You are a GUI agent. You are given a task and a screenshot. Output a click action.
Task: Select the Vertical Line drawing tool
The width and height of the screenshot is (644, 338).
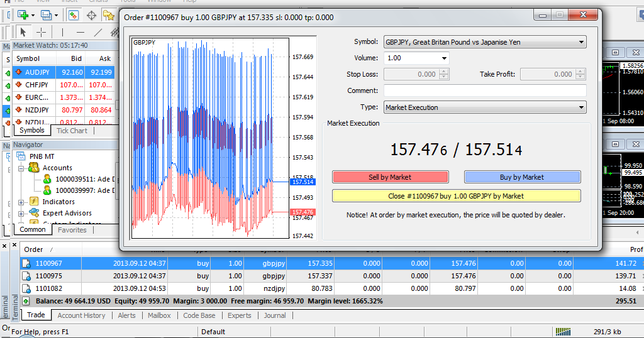62,32
